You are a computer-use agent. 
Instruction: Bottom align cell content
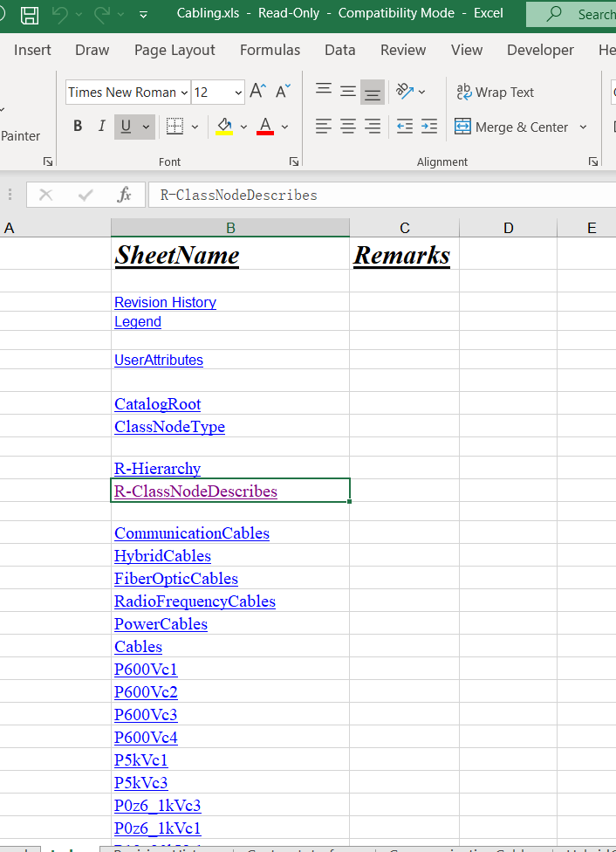click(372, 92)
